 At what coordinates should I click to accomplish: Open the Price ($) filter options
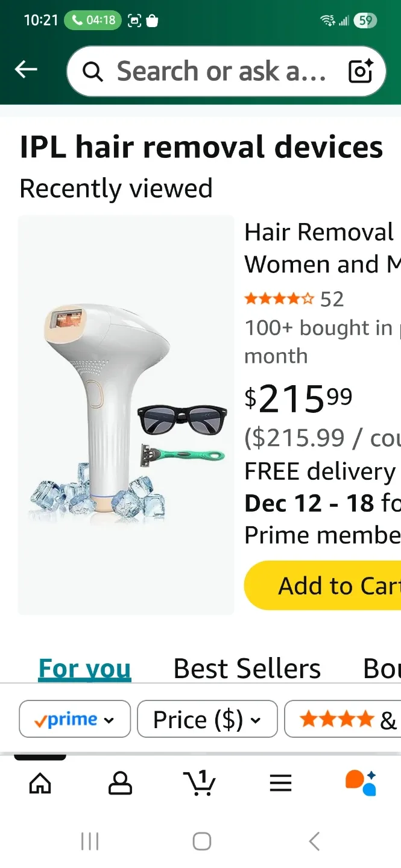[x=207, y=719]
